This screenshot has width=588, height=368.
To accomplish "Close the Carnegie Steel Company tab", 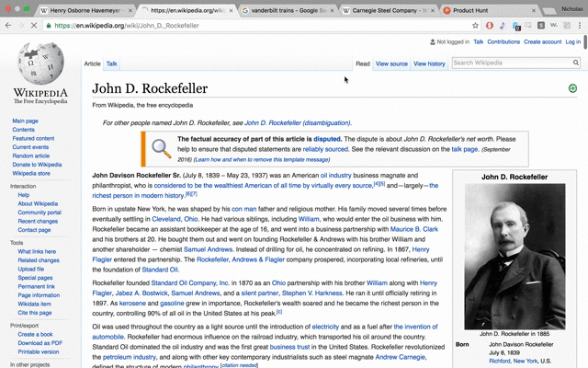I will click(x=433, y=10).
